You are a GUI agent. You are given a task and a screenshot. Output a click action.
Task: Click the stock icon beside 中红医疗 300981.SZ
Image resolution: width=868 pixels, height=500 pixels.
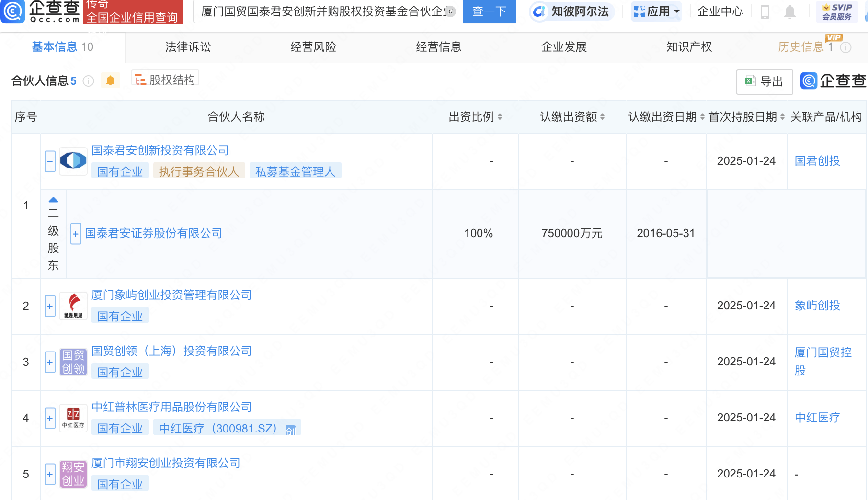(290, 430)
